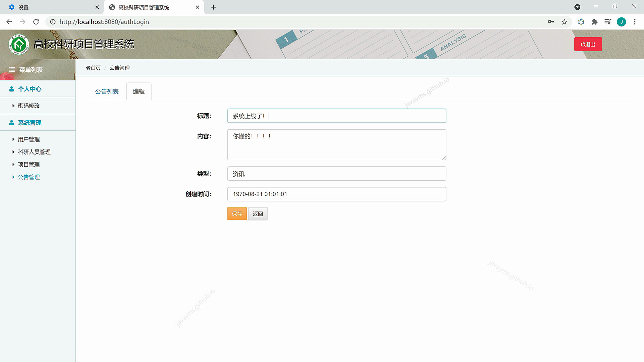Click the back navigation arrow
This screenshot has height=362, width=644.
[9, 22]
